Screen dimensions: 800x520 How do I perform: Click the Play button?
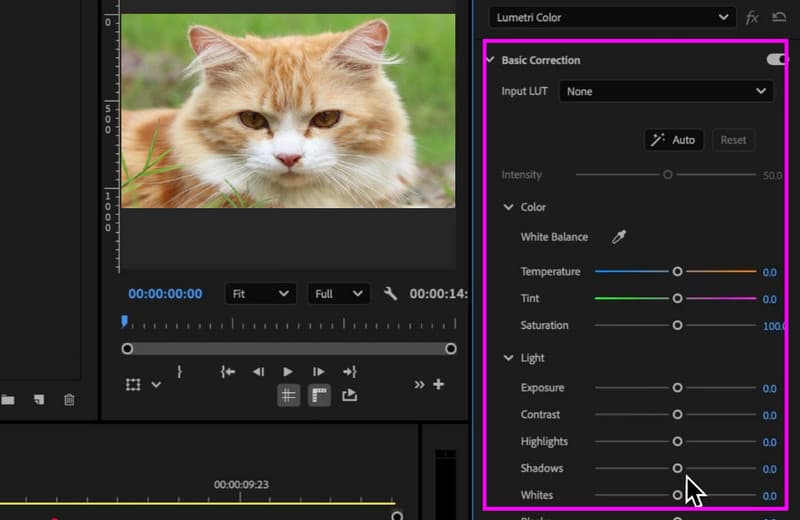288,372
